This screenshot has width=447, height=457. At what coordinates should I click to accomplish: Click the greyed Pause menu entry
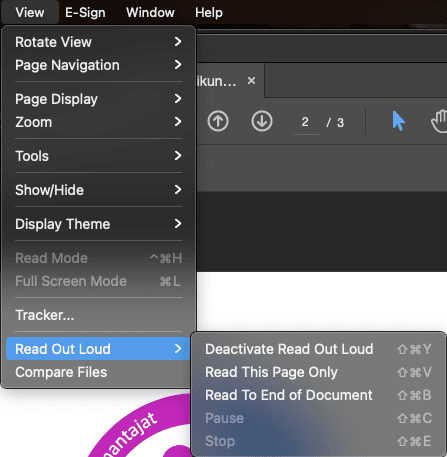coord(319,418)
